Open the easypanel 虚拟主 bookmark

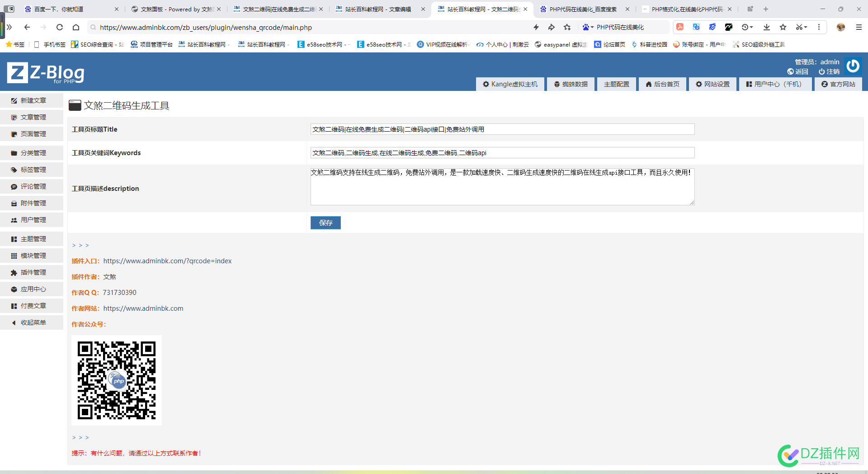[x=561, y=44]
